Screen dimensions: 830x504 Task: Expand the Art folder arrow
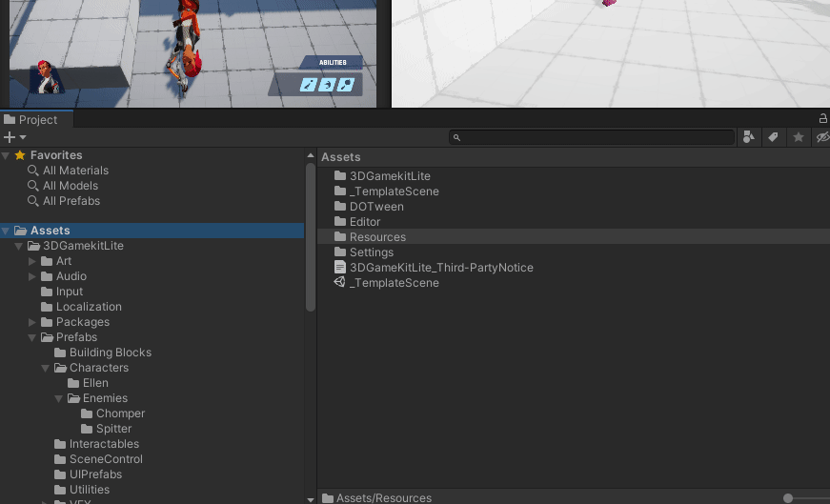(x=31, y=261)
